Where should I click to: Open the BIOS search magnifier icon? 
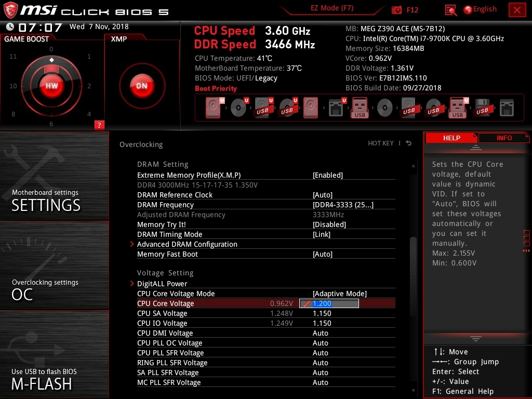(450, 10)
